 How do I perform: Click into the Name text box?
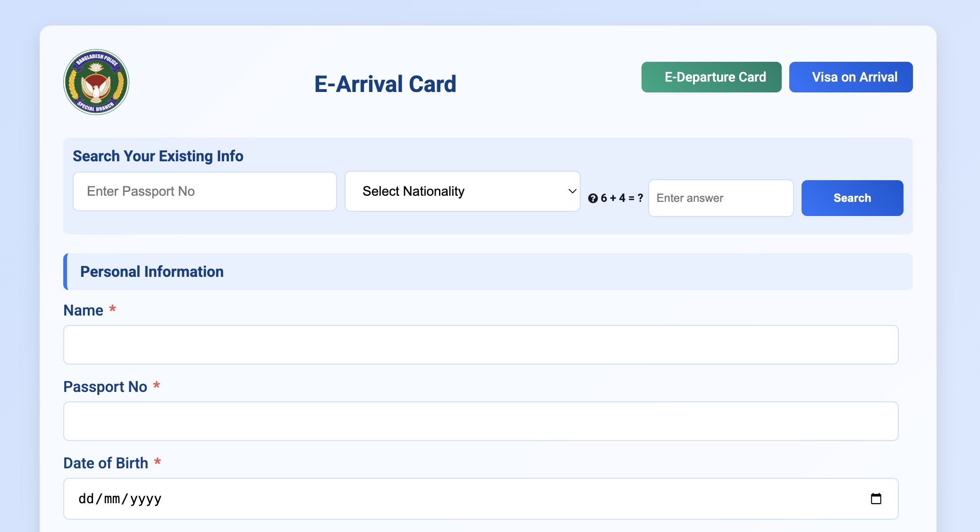click(481, 345)
